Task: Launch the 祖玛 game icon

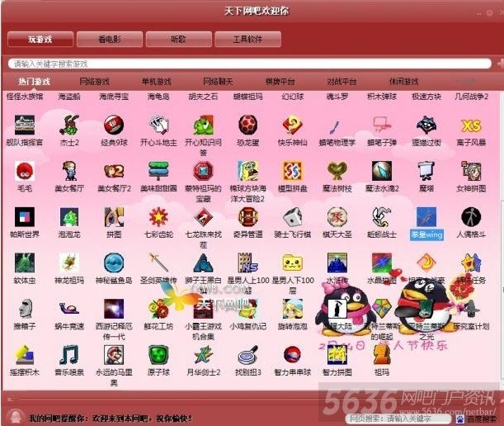Action: click(382, 355)
